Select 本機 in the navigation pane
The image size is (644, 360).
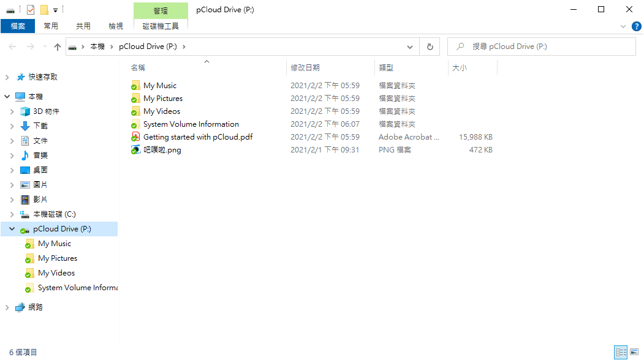(x=36, y=97)
